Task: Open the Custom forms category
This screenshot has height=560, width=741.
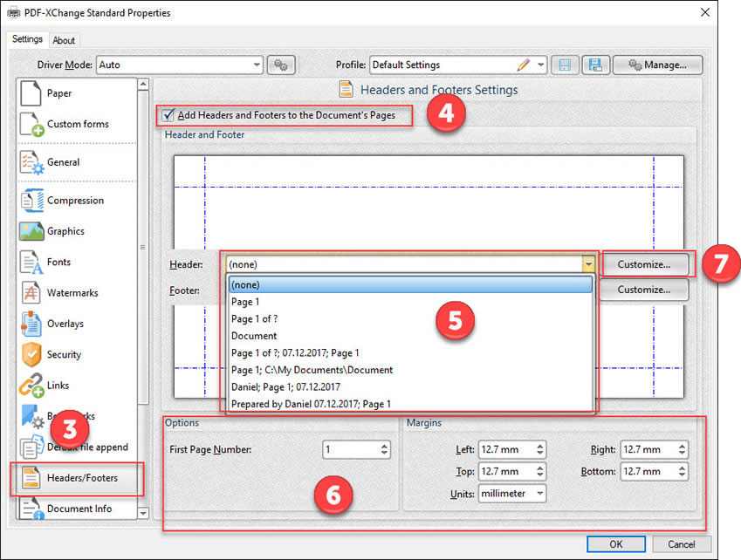Action: click(x=76, y=124)
